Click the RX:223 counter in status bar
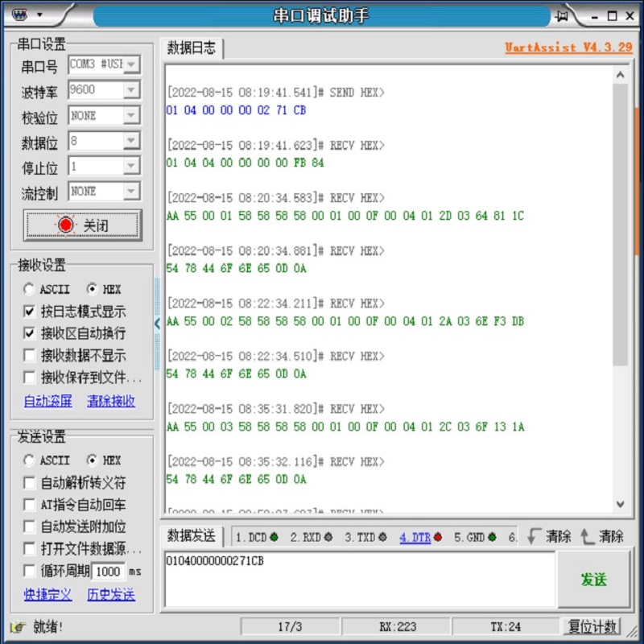This screenshot has width=644, height=644. click(397, 627)
